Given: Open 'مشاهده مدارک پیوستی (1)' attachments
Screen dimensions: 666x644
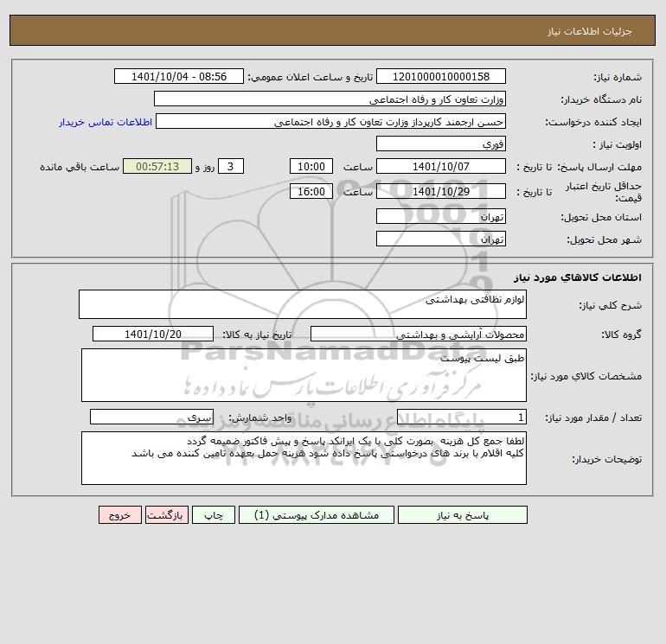Looking at the screenshot, I should pos(317,515).
